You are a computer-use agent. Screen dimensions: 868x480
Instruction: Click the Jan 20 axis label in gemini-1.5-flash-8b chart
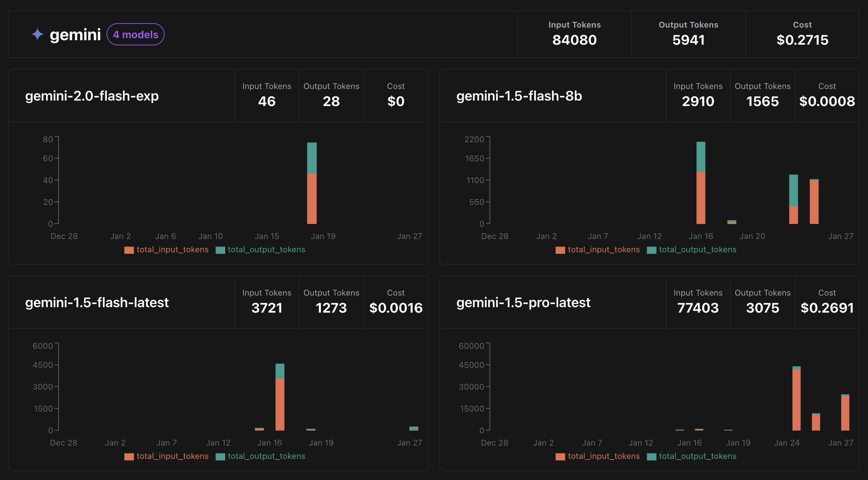753,236
